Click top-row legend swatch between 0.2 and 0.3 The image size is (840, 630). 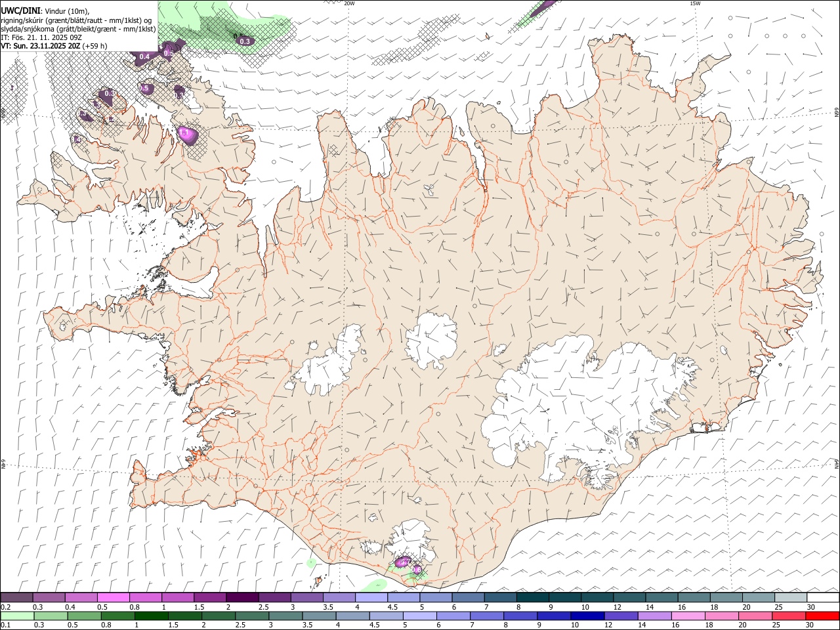pos(16,597)
